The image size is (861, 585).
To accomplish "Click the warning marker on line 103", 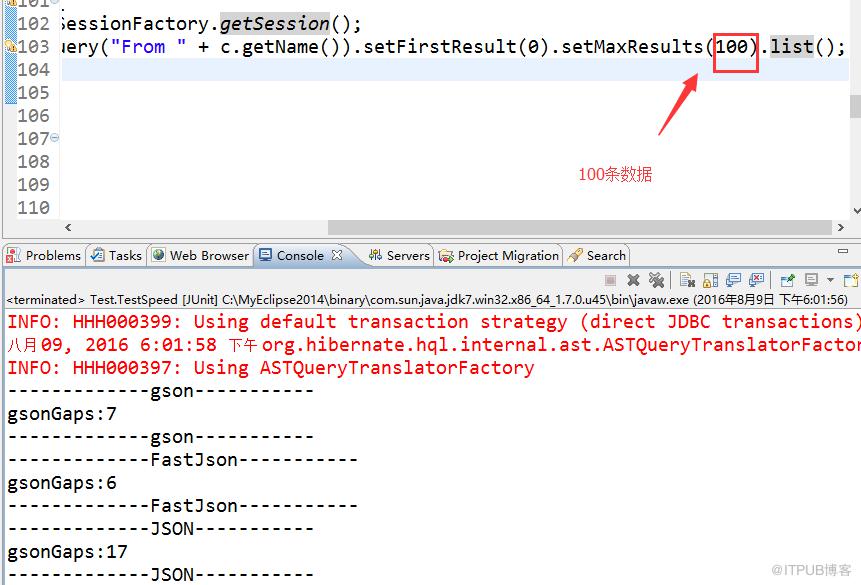I will (10, 47).
